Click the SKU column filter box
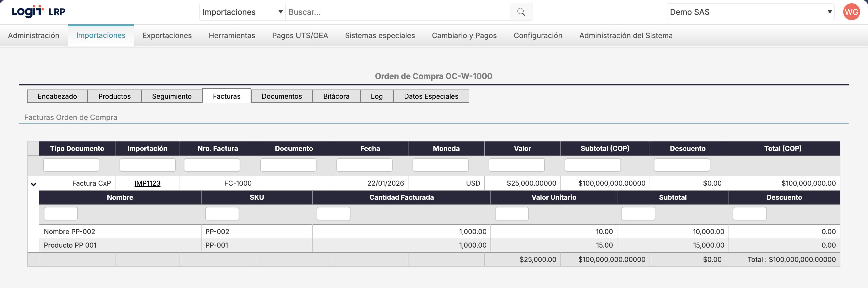868x288 pixels. pos(222,214)
